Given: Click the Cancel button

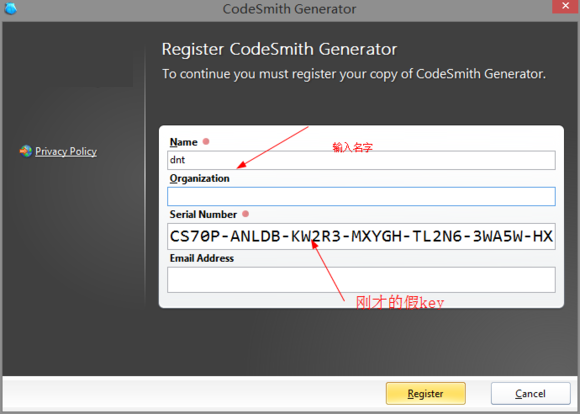Looking at the screenshot, I should pyautogui.click(x=530, y=393).
